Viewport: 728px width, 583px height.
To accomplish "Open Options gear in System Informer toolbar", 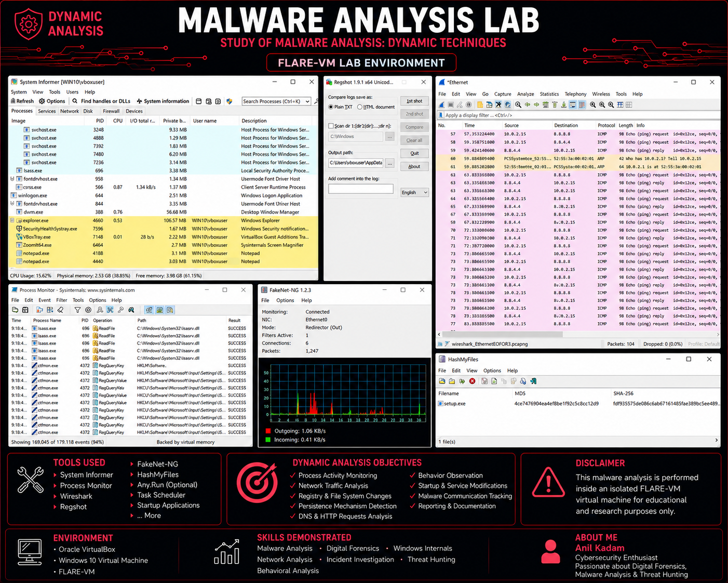I will [52, 101].
